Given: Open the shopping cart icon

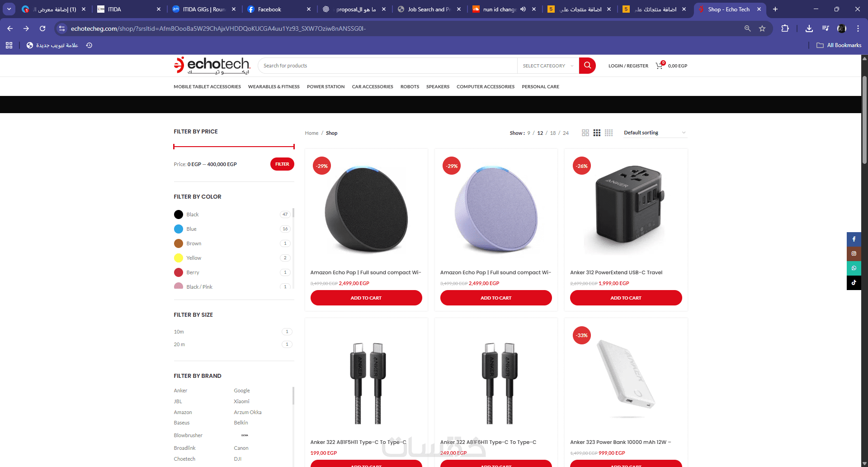Looking at the screenshot, I should coord(660,66).
